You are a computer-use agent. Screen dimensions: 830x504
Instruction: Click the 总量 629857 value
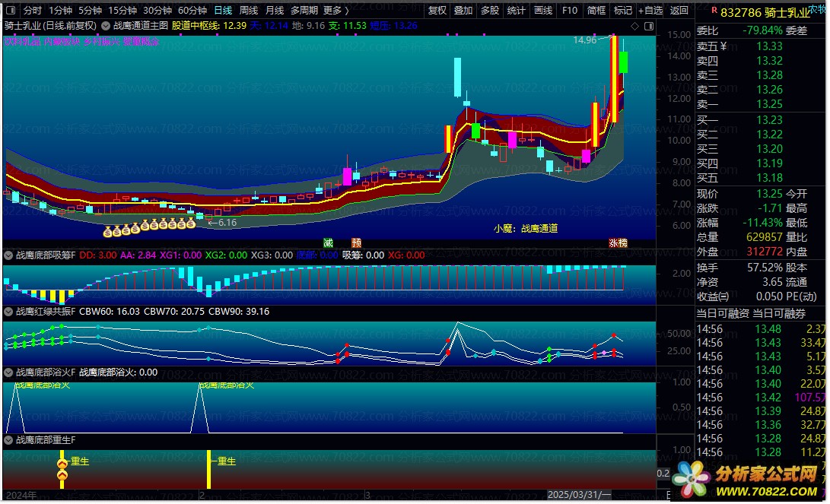coord(765,237)
